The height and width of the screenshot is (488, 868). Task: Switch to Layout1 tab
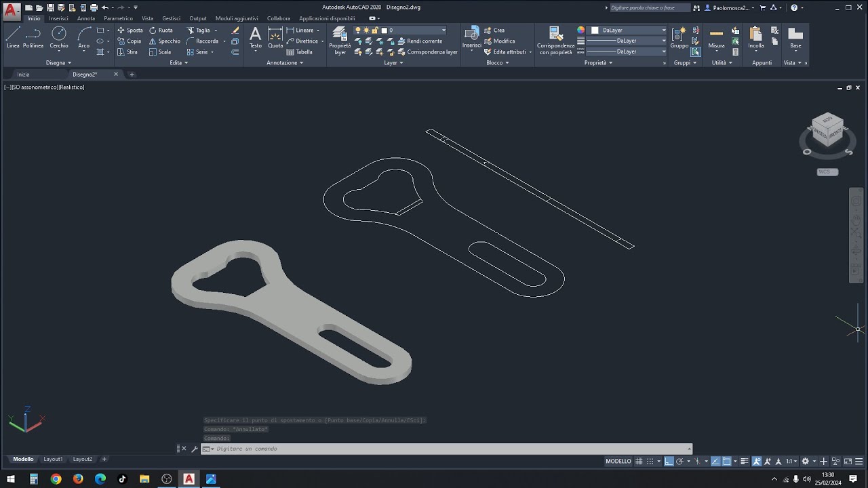point(53,459)
